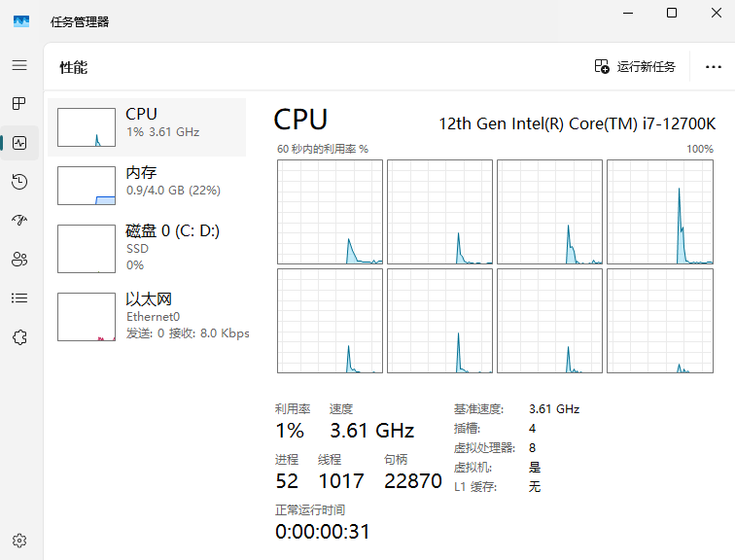Maximize the Task Manager window
The width and height of the screenshot is (735, 560).
[672, 14]
